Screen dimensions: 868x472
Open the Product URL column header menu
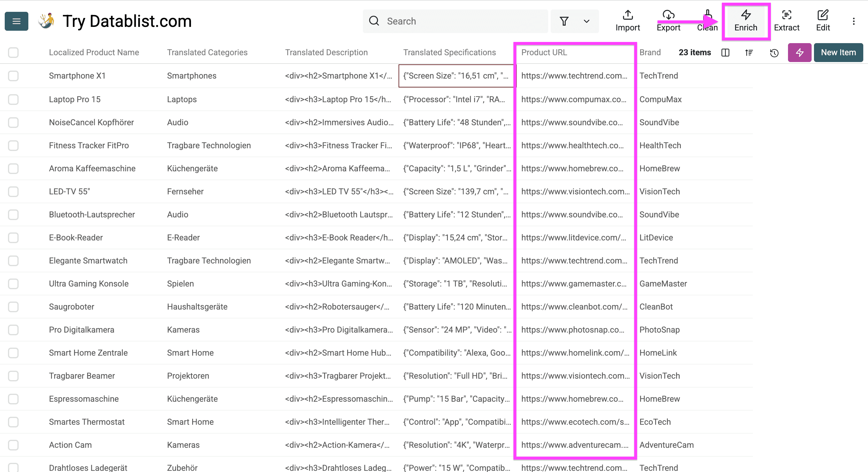[544, 53]
